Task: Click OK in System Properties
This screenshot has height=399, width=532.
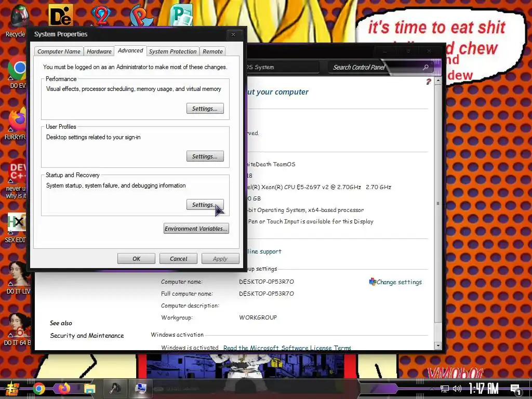Action: coord(137,259)
